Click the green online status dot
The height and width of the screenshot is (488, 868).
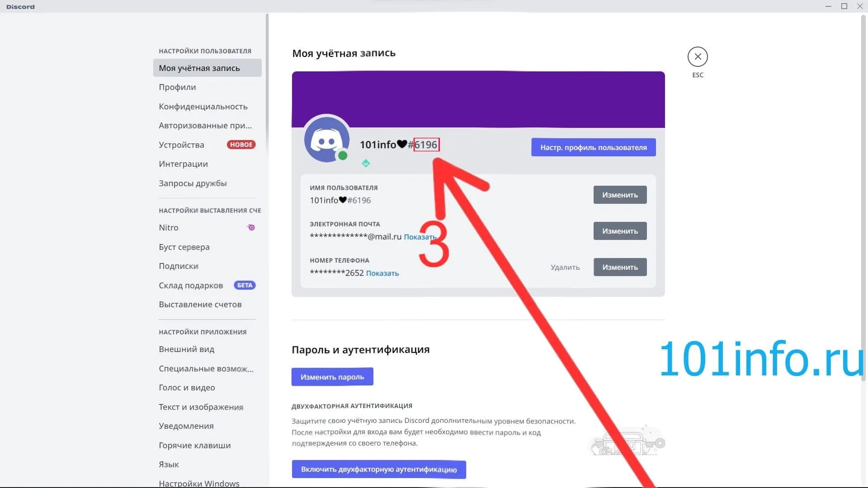tap(343, 155)
